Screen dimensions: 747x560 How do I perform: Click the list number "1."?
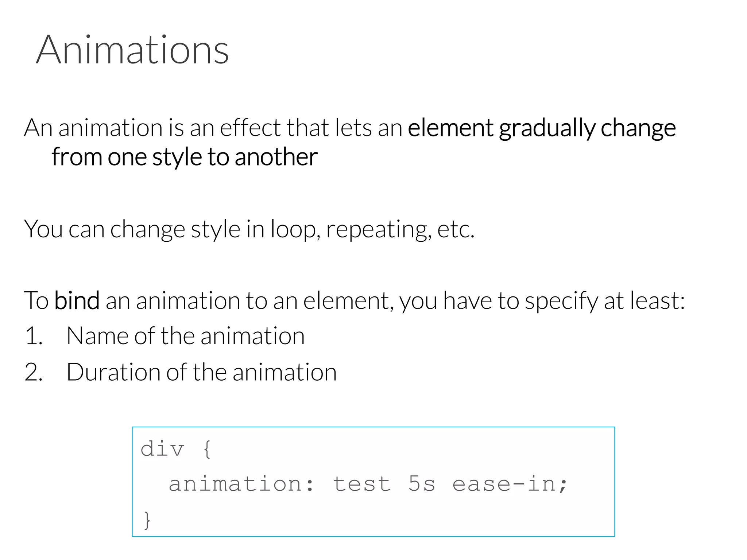(x=34, y=336)
